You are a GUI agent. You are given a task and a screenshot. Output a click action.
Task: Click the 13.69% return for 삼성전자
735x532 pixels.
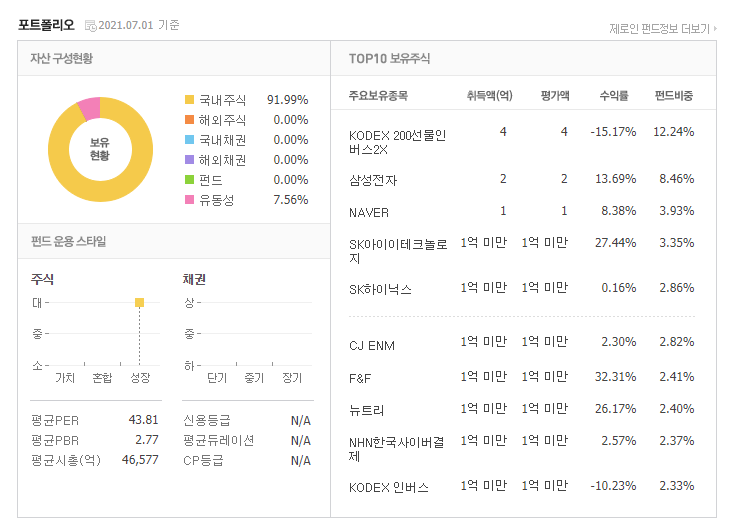(x=615, y=179)
